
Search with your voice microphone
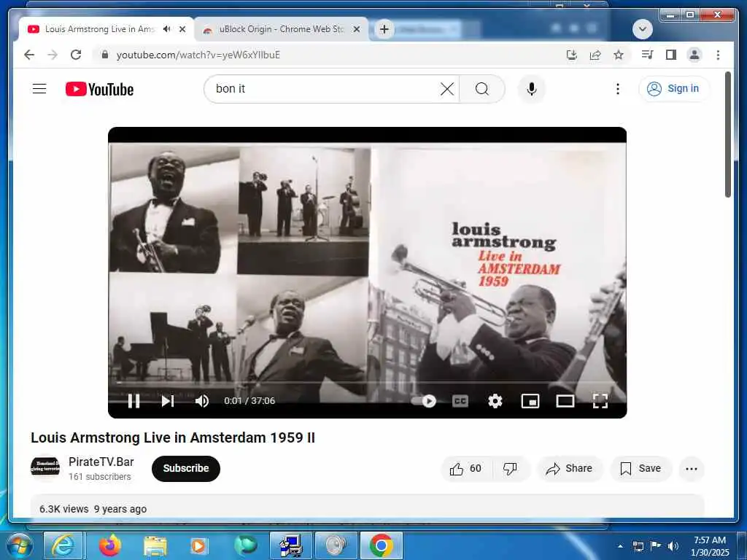[532, 89]
